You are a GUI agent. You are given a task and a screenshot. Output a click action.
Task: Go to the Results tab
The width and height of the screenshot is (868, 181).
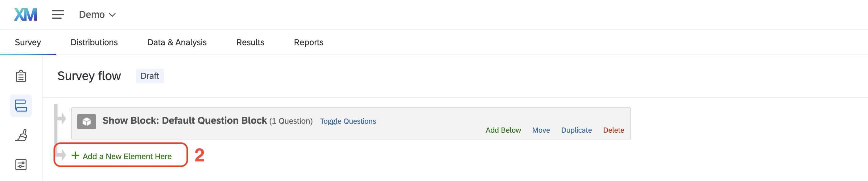click(250, 42)
